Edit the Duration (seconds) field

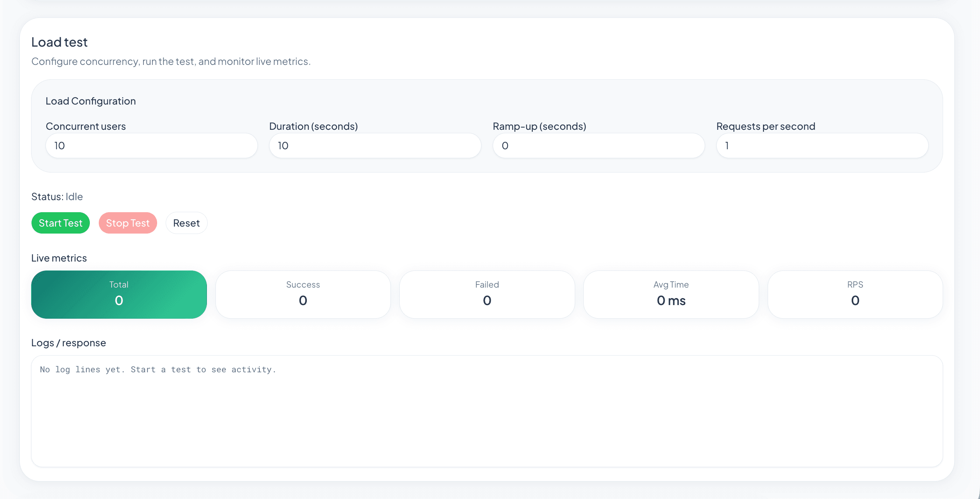[375, 146]
